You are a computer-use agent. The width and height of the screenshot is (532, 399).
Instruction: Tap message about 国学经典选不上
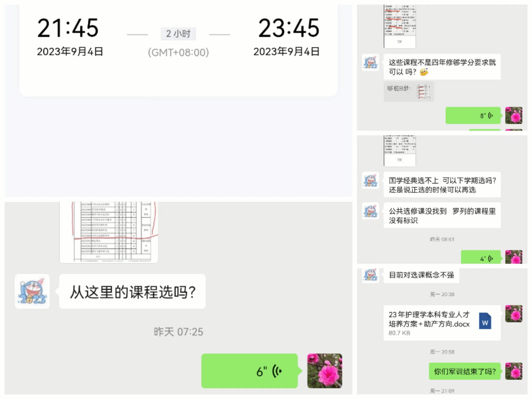[x=442, y=185]
